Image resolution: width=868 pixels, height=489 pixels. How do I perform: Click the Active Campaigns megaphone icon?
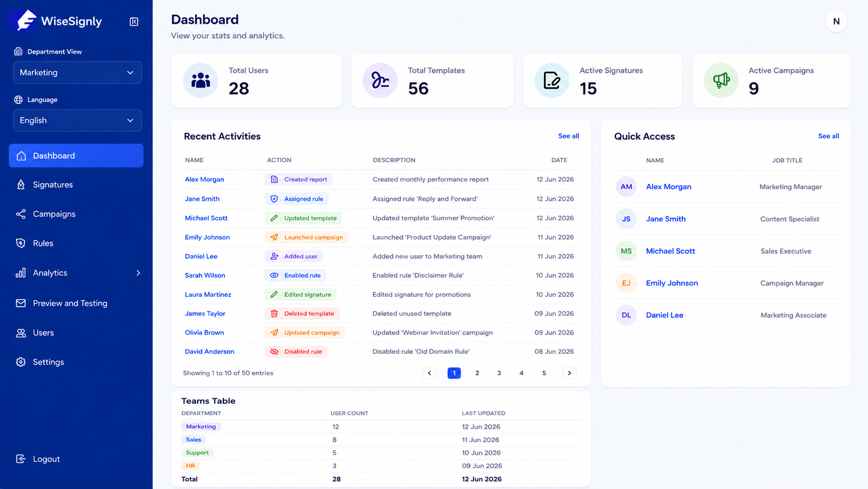pyautogui.click(x=721, y=81)
